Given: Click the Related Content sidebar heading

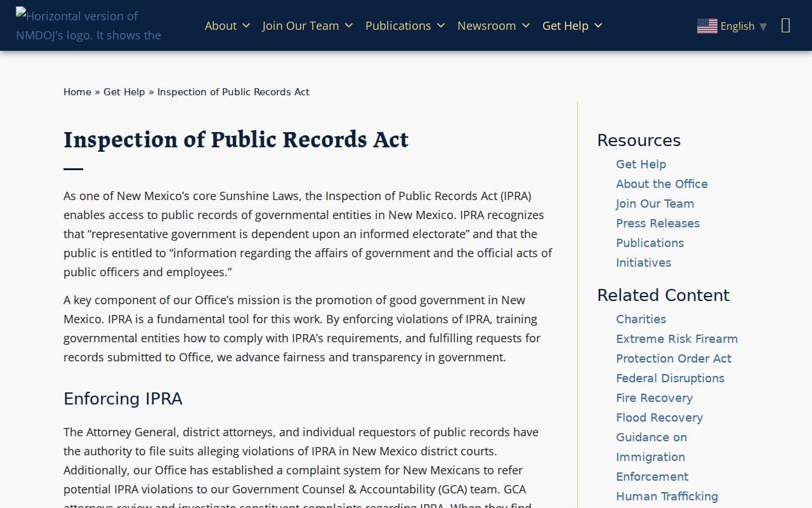Looking at the screenshot, I should [663, 295].
